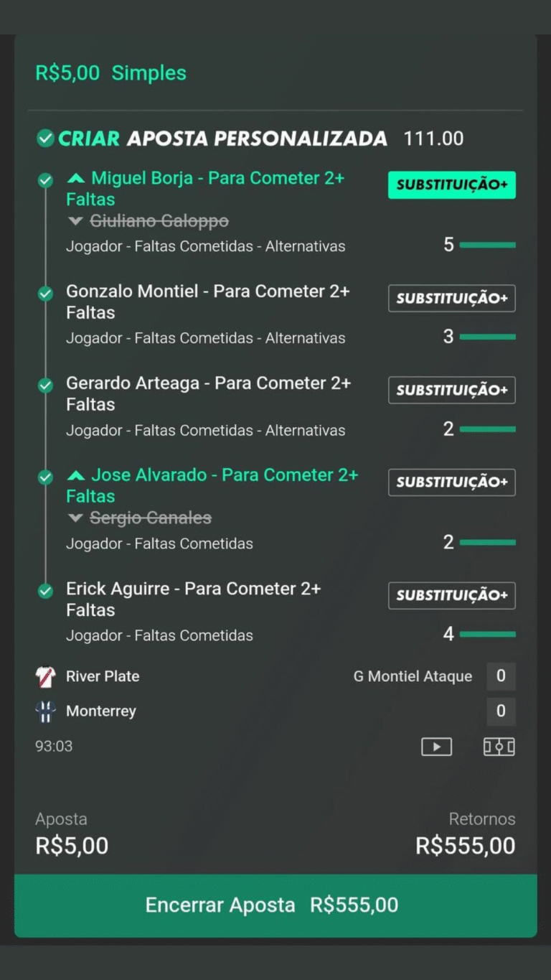The height and width of the screenshot is (980, 551).
Task: Toggle the highlighted Substituição+ on Miguel Borja
Action: (451, 185)
